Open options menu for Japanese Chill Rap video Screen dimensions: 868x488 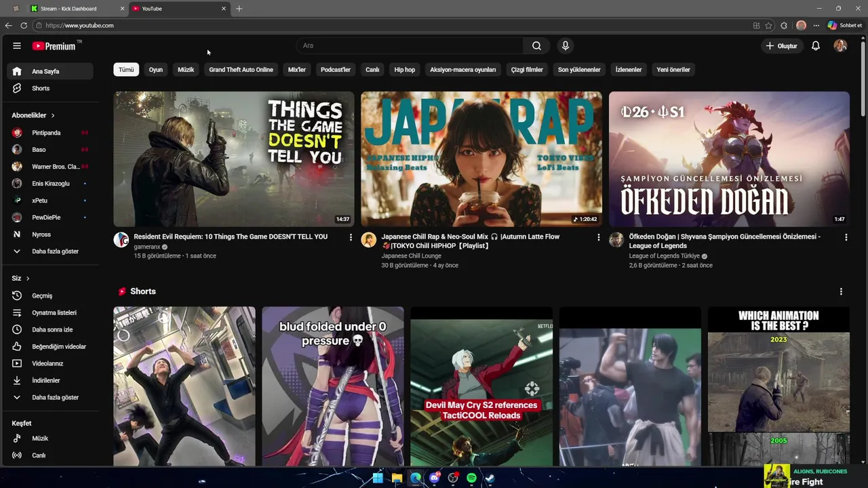click(x=598, y=237)
